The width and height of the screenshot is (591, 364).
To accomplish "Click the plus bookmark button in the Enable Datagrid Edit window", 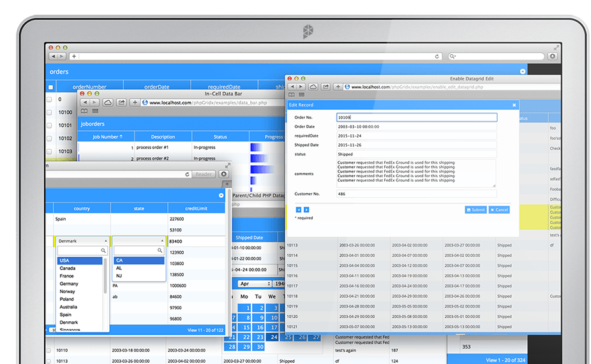I will click(338, 87).
